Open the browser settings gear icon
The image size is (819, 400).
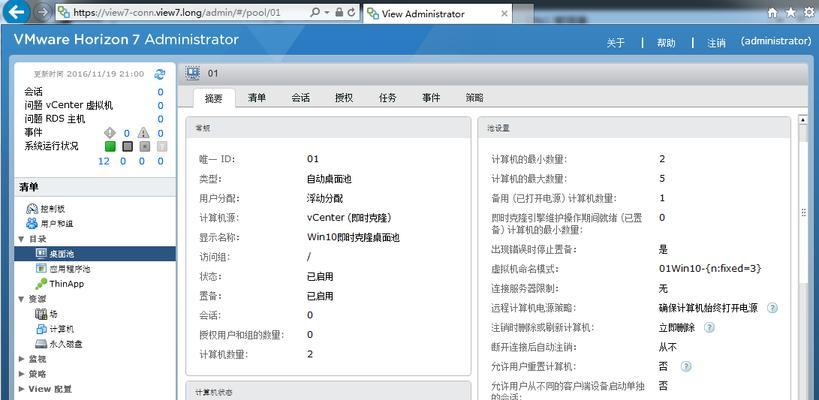point(809,13)
